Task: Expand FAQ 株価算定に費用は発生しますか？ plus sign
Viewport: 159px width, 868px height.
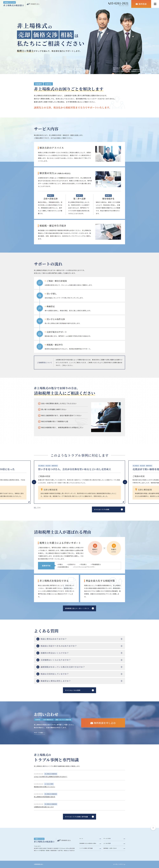Action: (121, 681)
